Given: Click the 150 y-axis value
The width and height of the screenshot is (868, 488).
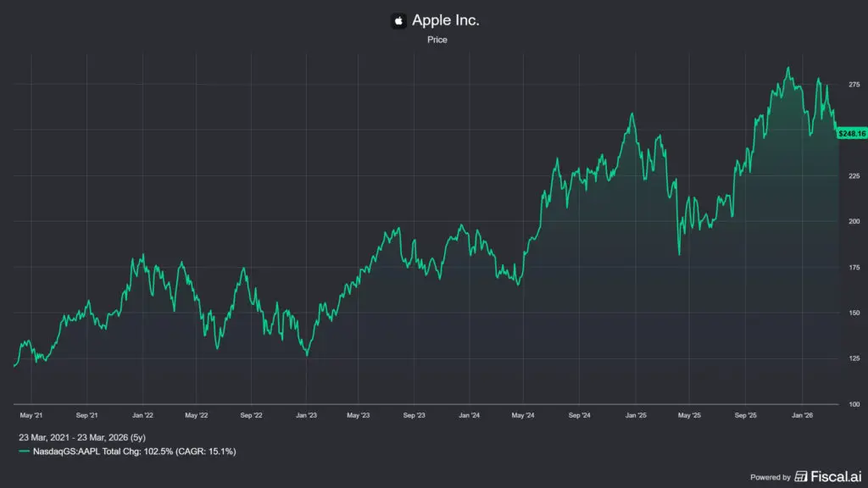Looking at the screenshot, I should [x=854, y=313].
